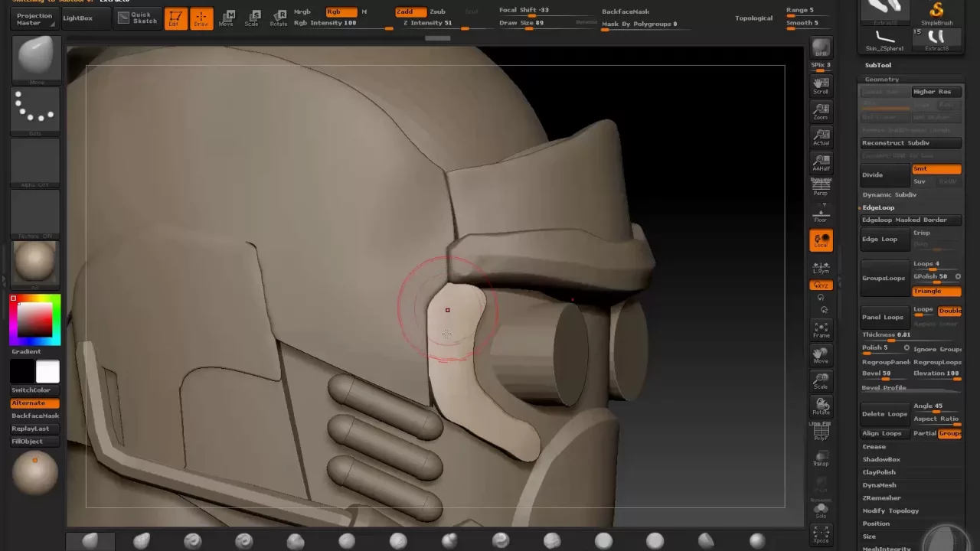
Task: Toggle the XYZ rotation mode button
Action: (x=821, y=285)
